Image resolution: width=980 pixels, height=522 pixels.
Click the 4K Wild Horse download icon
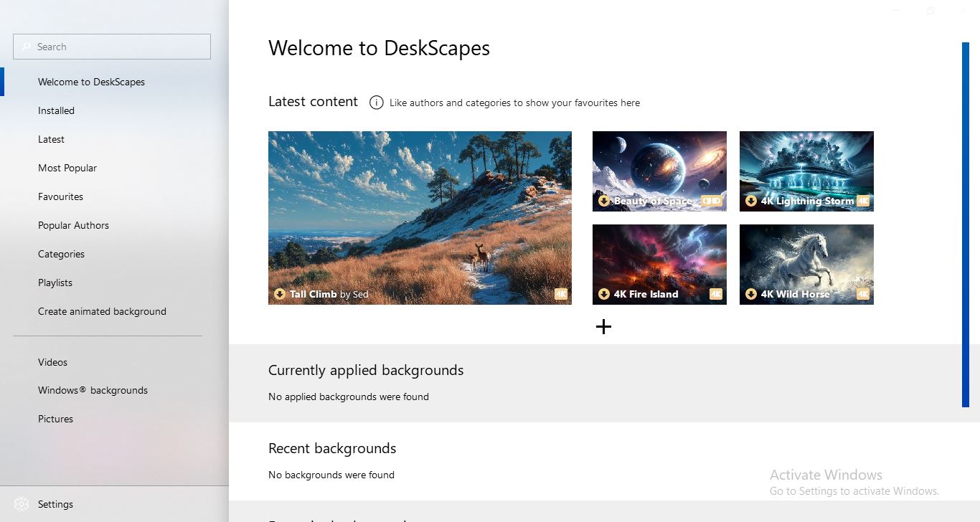pos(751,294)
